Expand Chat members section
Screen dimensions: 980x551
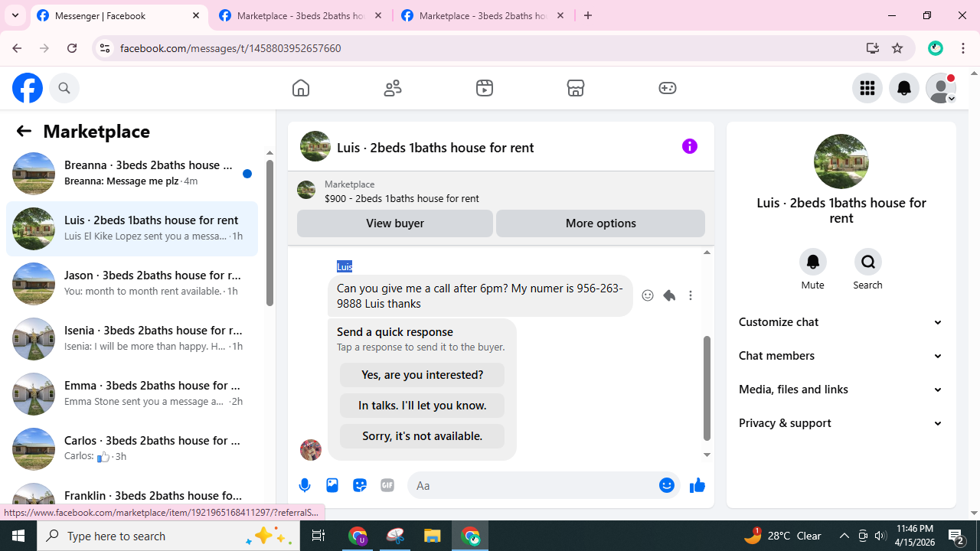pos(841,356)
